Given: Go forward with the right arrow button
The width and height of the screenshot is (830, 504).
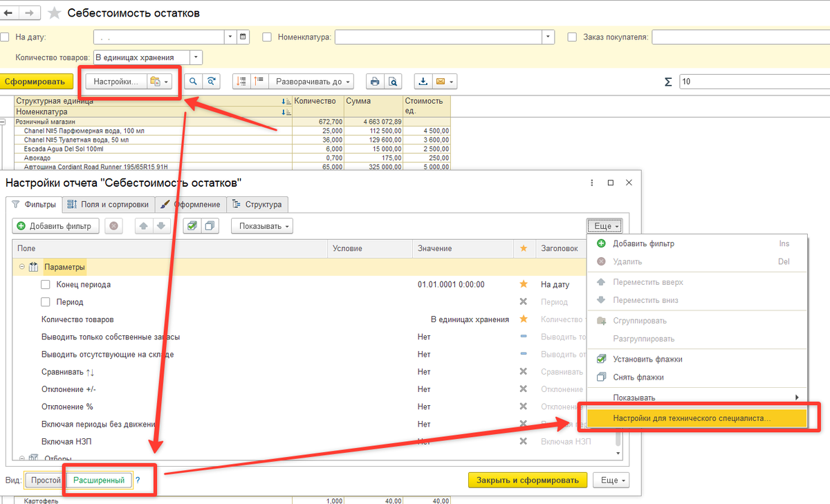Looking at the screenshot, I should click(30, 12).
